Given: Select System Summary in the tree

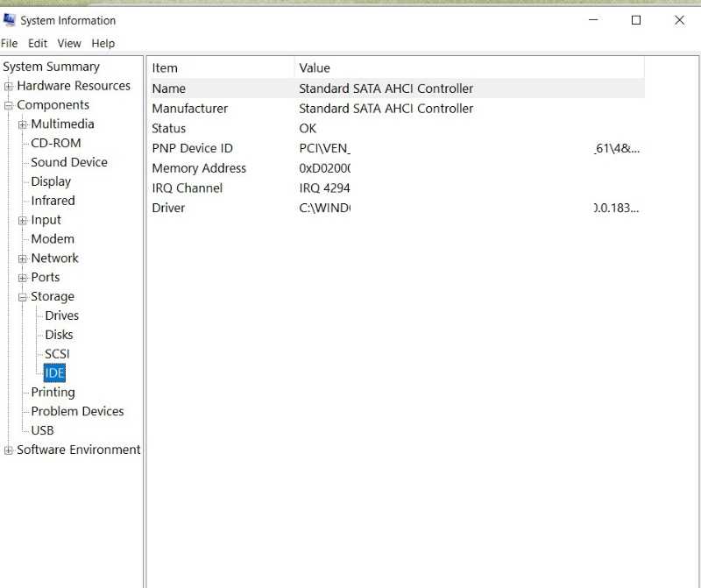Looking at the screenshot, I should [x=50, y=66].
